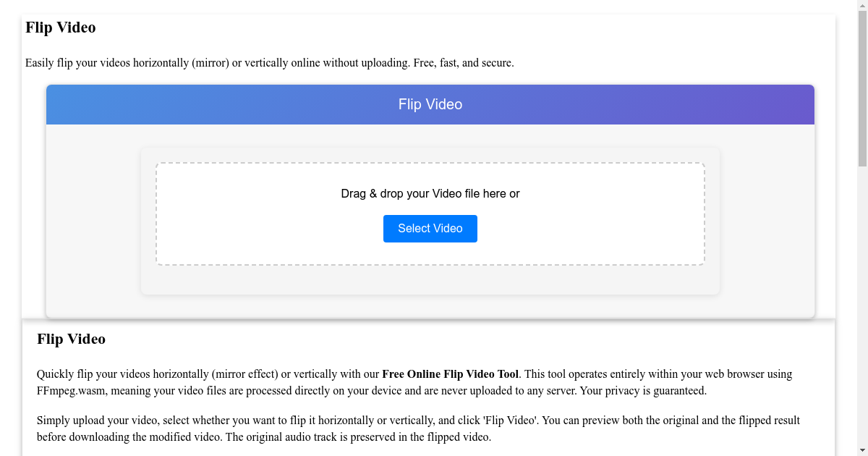Click the intro text about flipping videos online
868x456 pixels.
270,63
